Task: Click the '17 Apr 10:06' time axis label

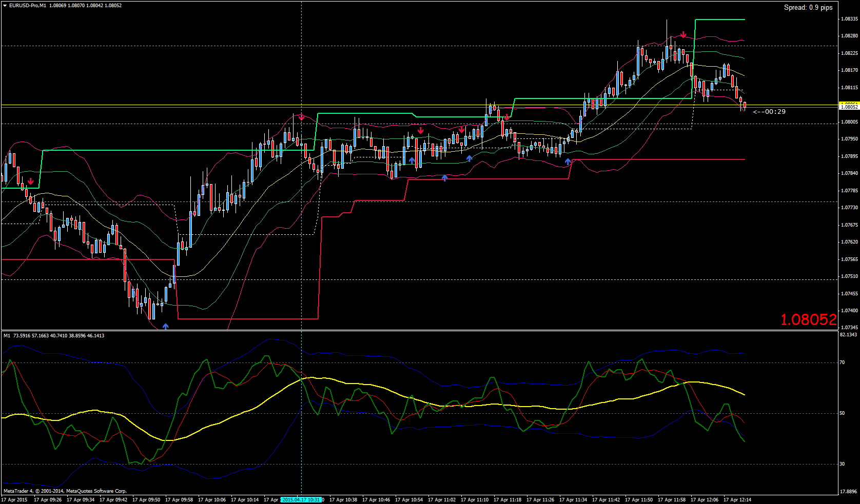Action: pyautogui.click(x=212, y=500)
